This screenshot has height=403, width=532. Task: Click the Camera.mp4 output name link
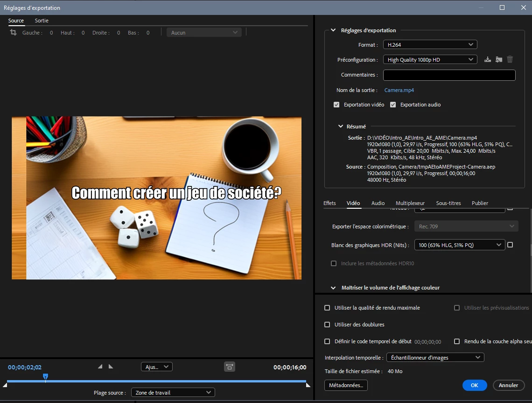click(x=399, y=90)
